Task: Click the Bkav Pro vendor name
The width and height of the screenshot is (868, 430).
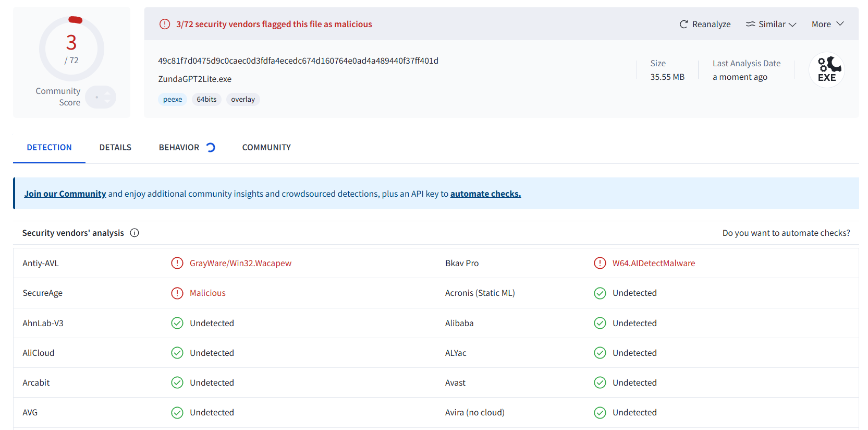Action: 462,263
